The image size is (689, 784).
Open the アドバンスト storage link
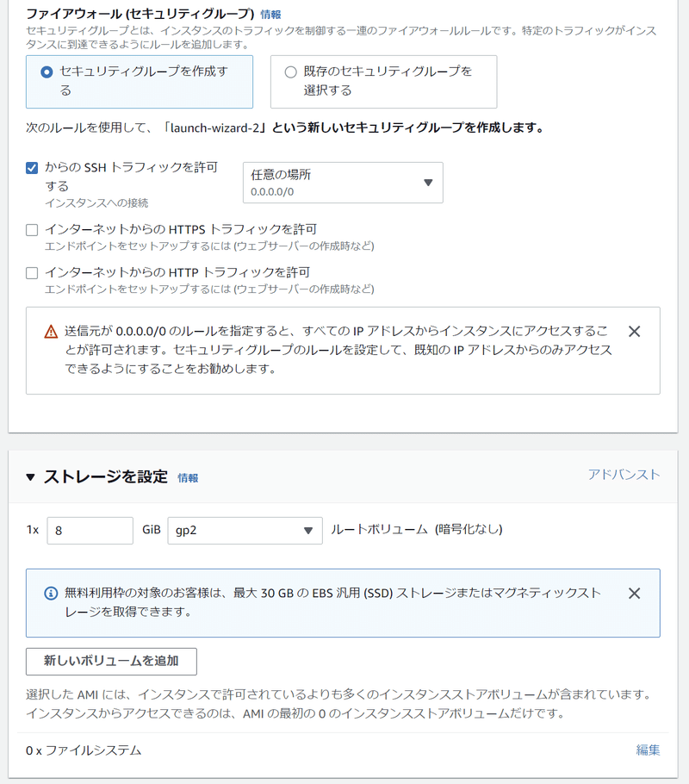pos(624,474)
